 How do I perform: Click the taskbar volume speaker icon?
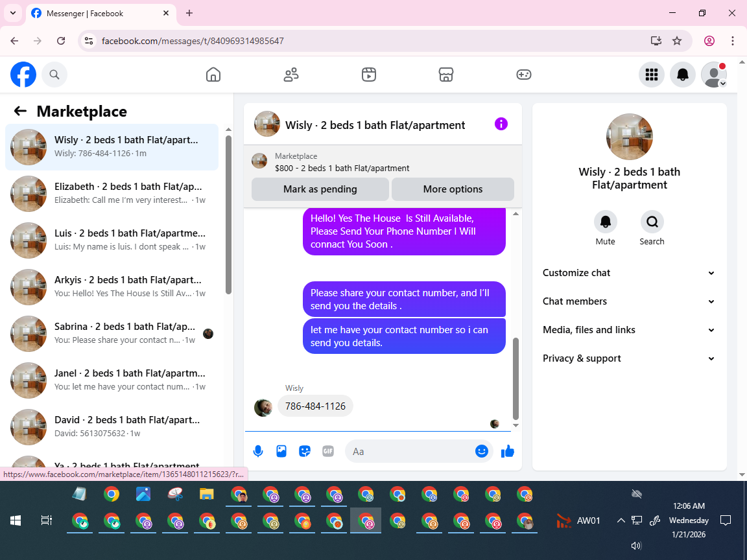tap(637, 546)
